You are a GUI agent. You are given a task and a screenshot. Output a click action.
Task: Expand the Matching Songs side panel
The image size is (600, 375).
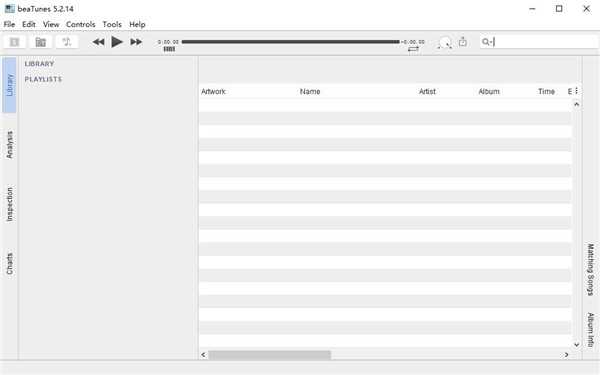coord(591,270)
